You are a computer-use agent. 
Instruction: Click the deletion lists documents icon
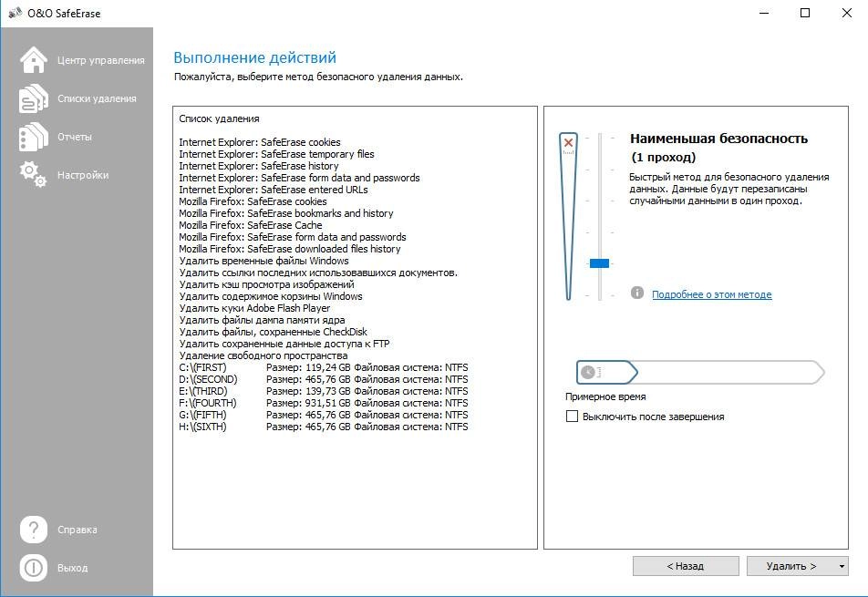click(x=33, y=98)
